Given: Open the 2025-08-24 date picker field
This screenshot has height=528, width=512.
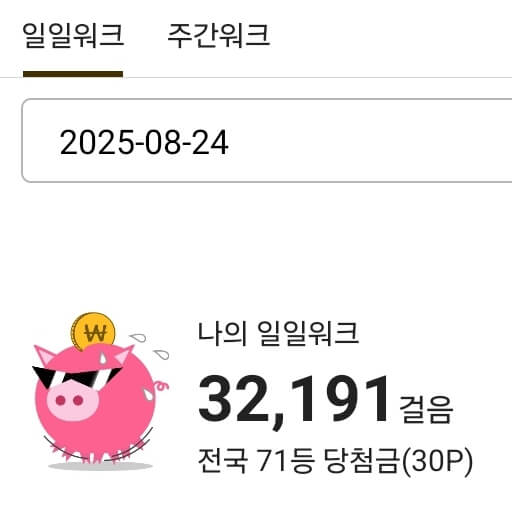Looking at the screenshot, I should (x=267, y=141).
